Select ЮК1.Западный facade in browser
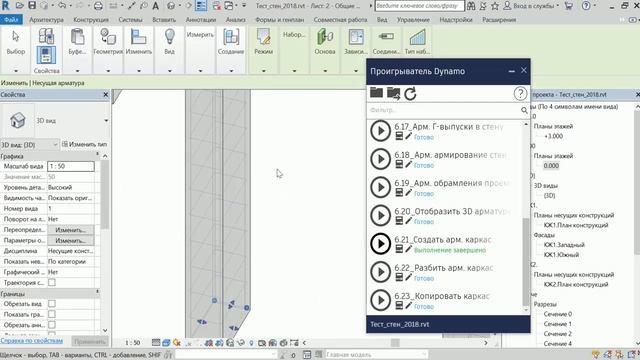This screenshot has width=640, height=360. point(564,245)
